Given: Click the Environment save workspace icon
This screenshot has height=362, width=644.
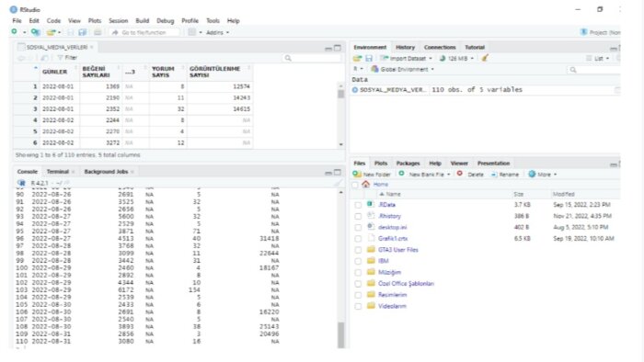Looking at the screenshot, I should point(369,58).
